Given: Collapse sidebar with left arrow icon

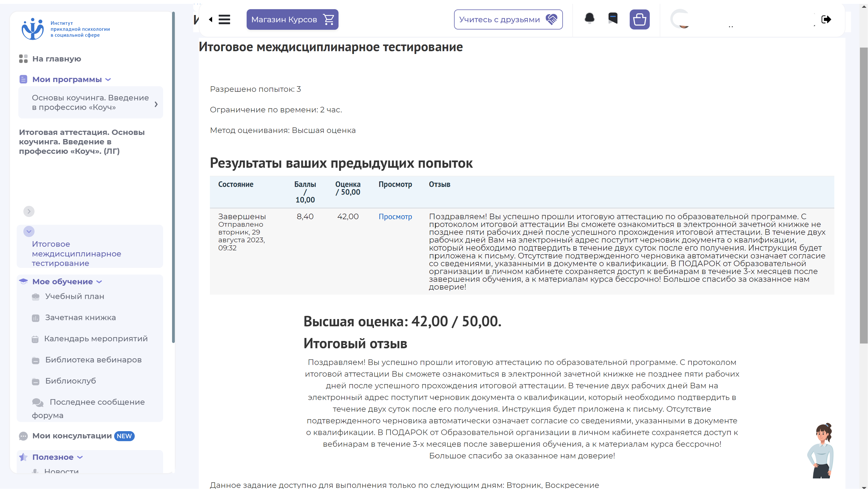Looking at the screenshot, I should pyautogui.click(x=211, y=19).
